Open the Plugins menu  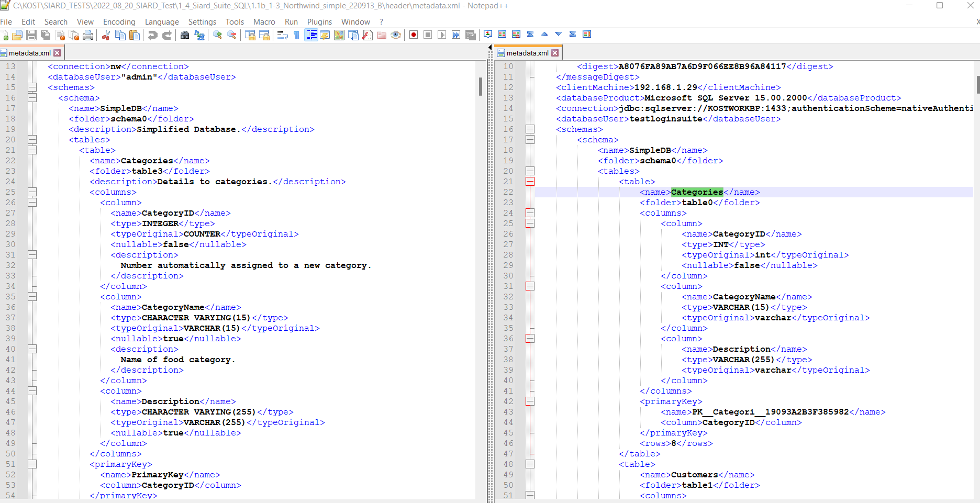(x=319, y=22)
